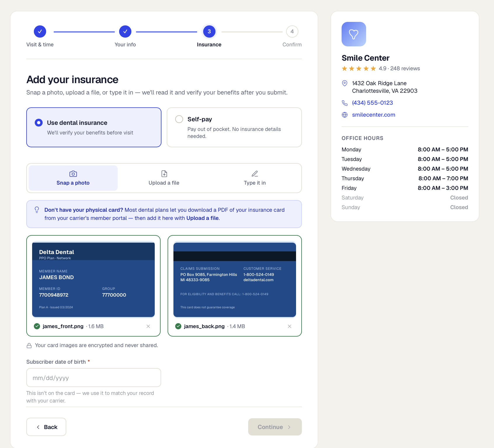This screenshot has height=448, width=494.
Task: Click the step 4 Confirm circle
Action: [292, 32]
